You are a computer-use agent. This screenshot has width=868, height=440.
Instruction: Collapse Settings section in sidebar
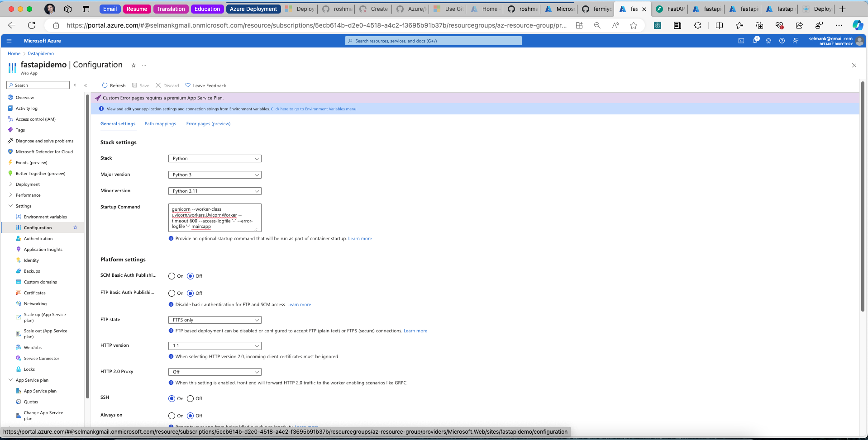click(x=10, y=206)
